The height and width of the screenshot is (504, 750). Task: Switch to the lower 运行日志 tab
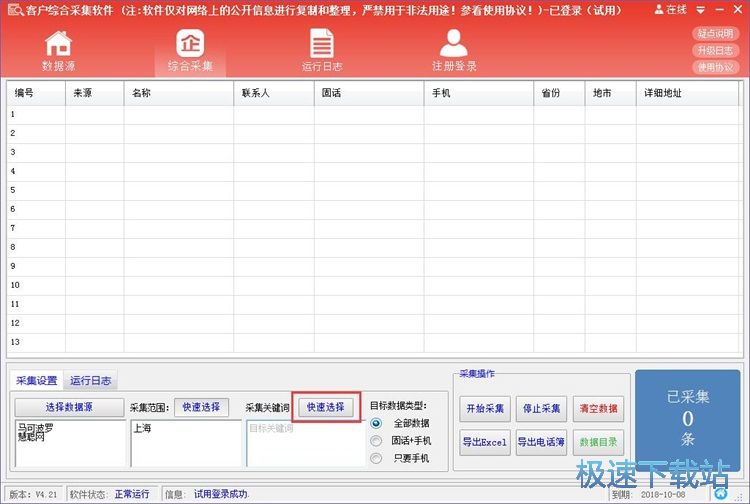90,381
